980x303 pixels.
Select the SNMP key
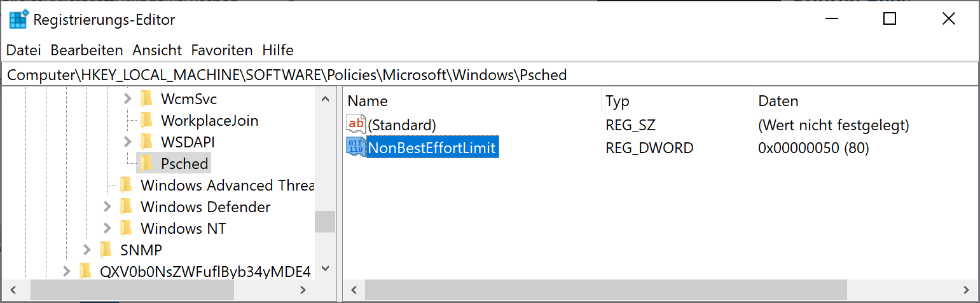tap(141, 250)
